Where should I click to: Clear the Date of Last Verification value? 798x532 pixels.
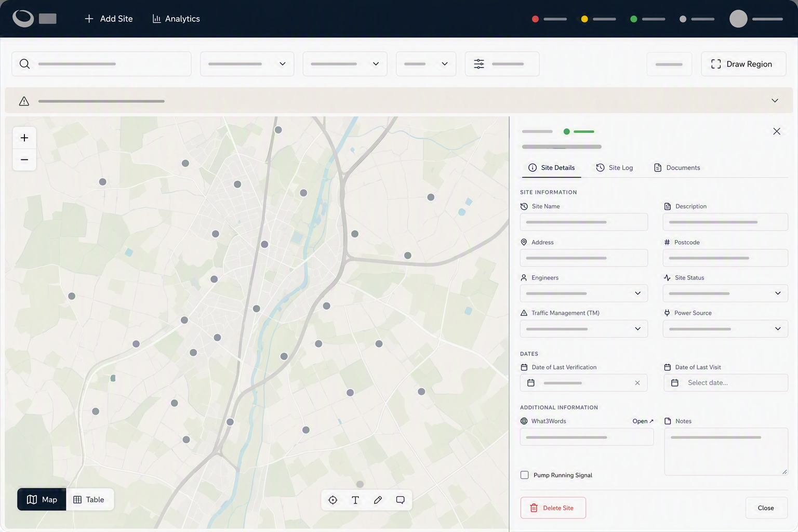(637, 383)
